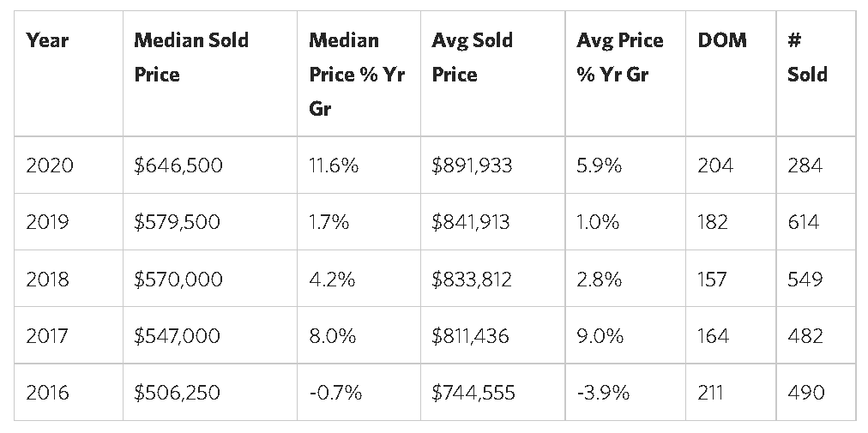Click the $744,555 average price cell
868x433 pixels.
(473, 393)
